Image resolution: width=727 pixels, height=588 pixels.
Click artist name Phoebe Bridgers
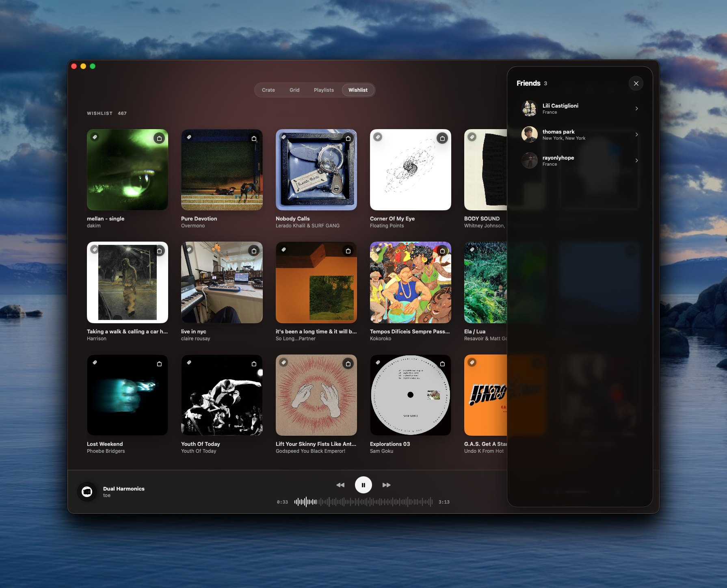(x=106, y=451)
